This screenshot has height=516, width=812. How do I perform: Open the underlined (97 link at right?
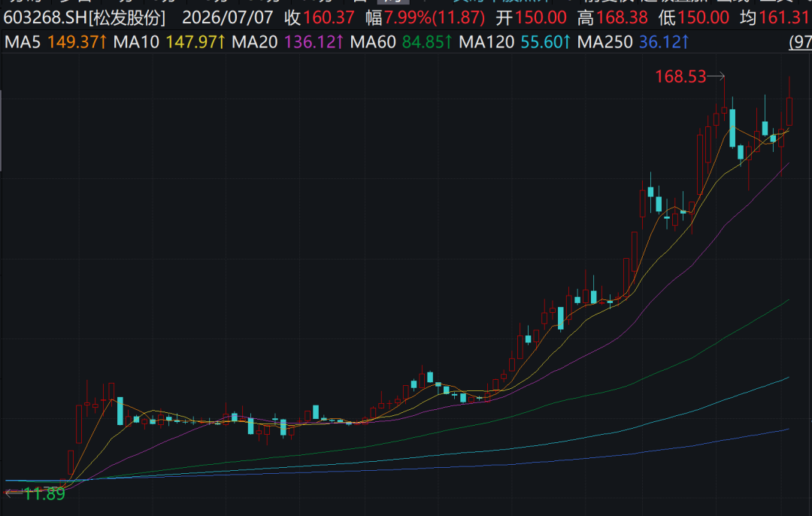(x=800, y=42)
